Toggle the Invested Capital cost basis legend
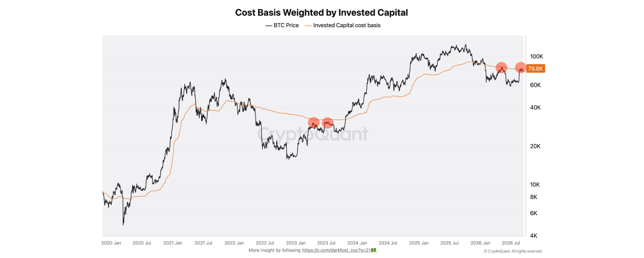Screen dimensions: 644x258 tap(343, 25)
